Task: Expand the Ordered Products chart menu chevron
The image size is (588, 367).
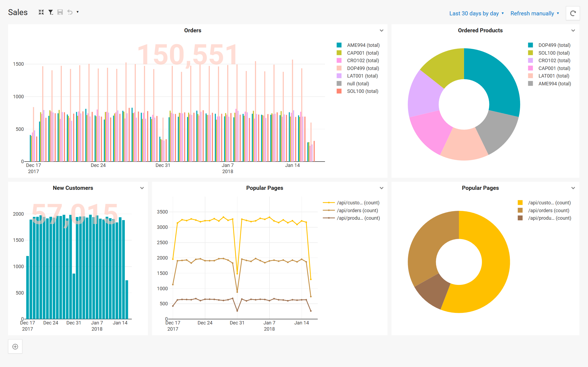Action: [x=573, y=30]
